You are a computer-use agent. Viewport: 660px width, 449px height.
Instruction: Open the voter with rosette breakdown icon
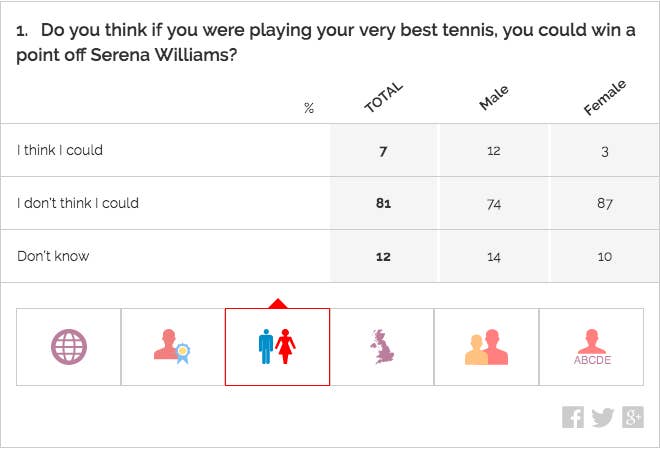pos(173,347)
